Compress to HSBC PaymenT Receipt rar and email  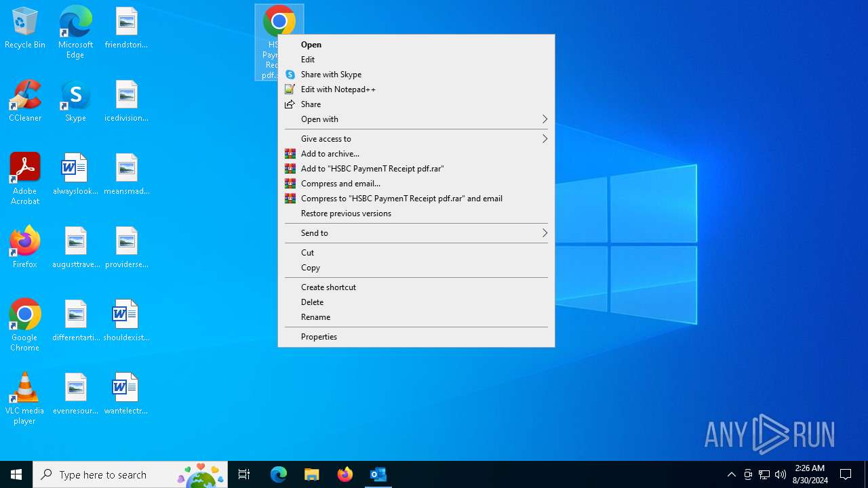pyautogui.click(x=416, y=199)
